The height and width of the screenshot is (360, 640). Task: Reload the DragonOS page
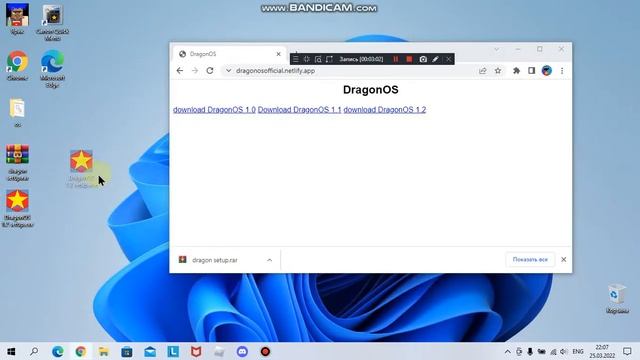click(x=210, y=71)
